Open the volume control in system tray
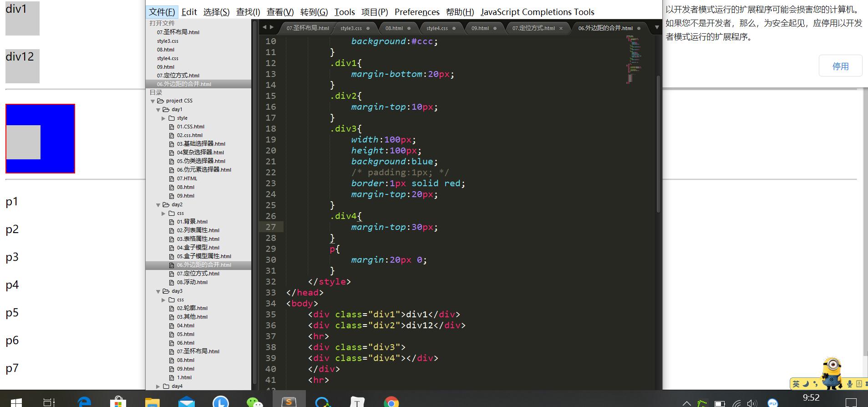 [752, 403]
